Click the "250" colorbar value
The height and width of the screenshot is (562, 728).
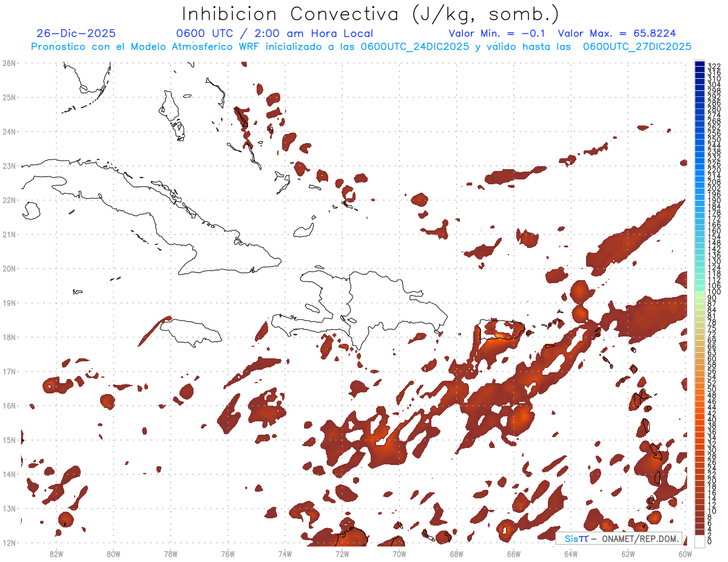713,139
